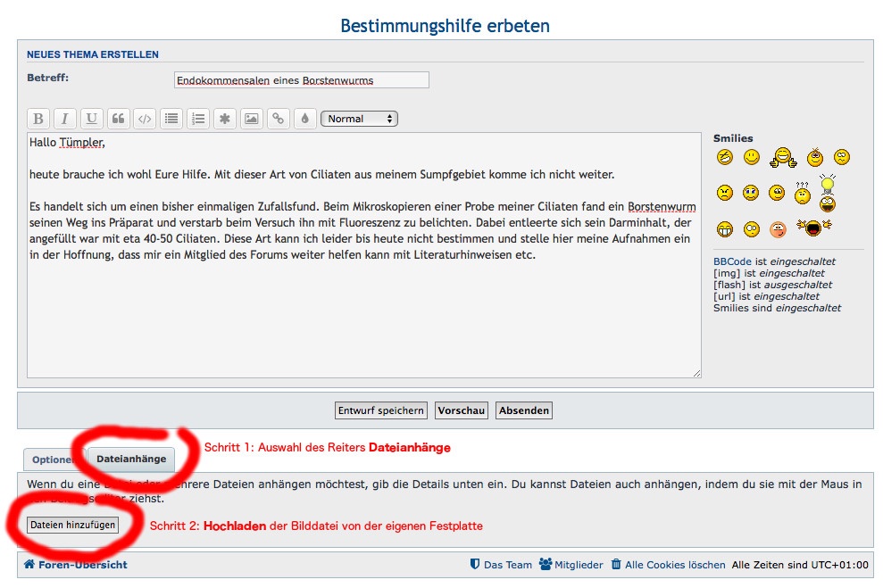Insert the lightbulb idea smiley
This screenshot has height=588, width=883.
point(827,192)
